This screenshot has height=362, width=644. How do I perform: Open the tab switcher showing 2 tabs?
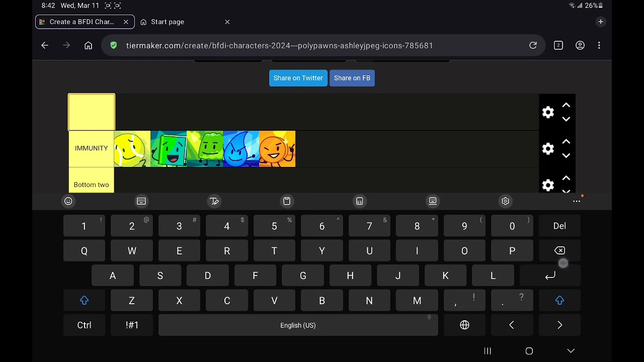(x=558, y=45)
